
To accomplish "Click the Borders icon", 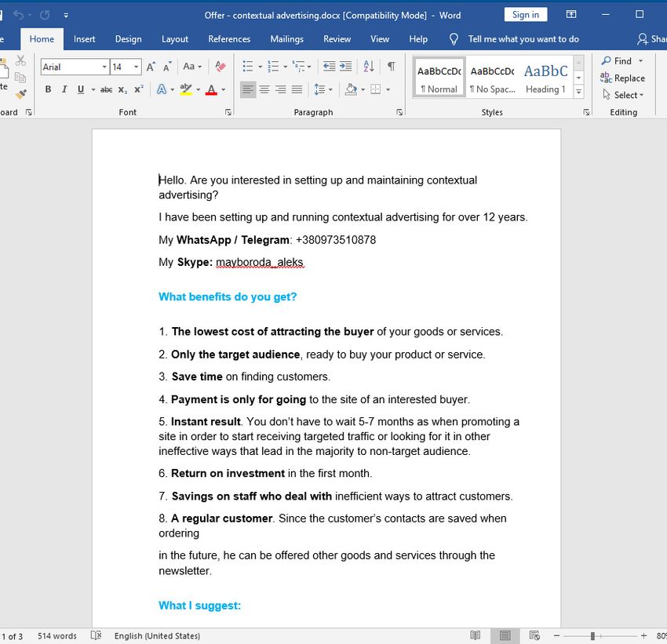I will (x=376, y=89).
